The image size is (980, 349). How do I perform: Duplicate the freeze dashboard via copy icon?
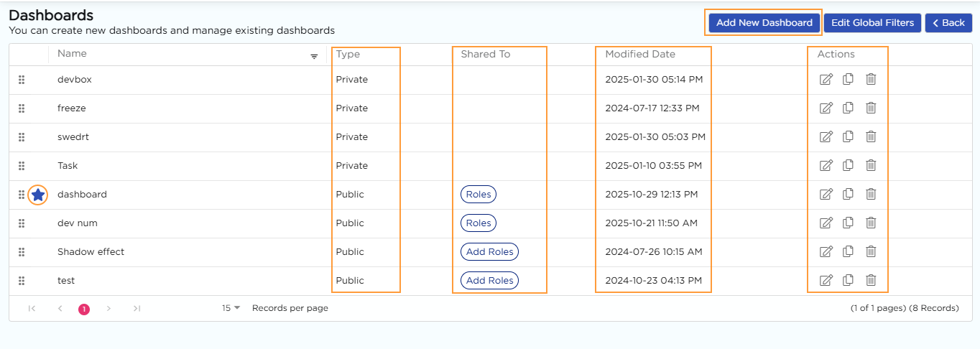click(848, 108)
